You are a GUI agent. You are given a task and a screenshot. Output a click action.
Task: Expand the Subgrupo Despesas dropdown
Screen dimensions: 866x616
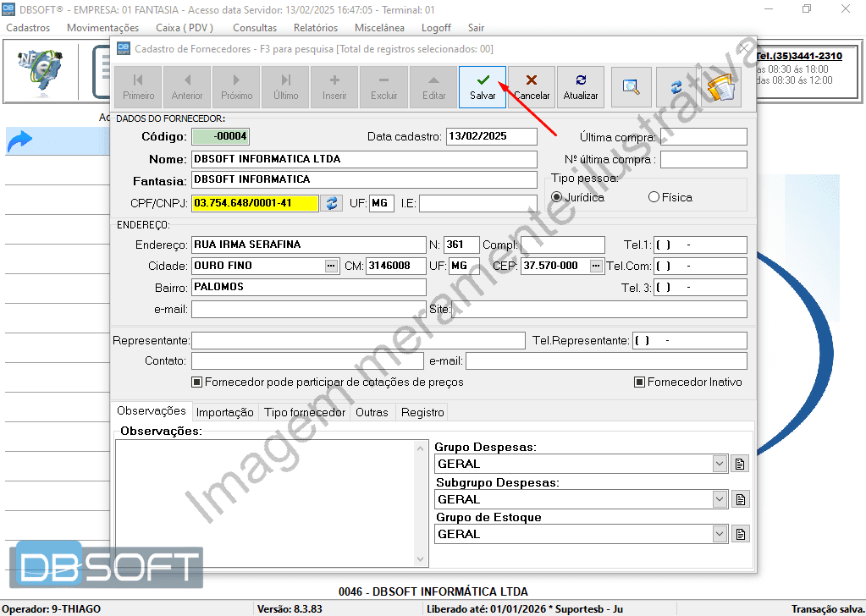pos(720,499)
